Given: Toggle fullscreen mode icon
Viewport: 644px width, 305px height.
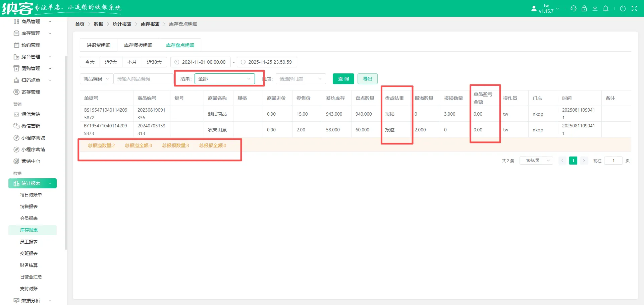Looking at the screenshot, I should coord(634,8).
